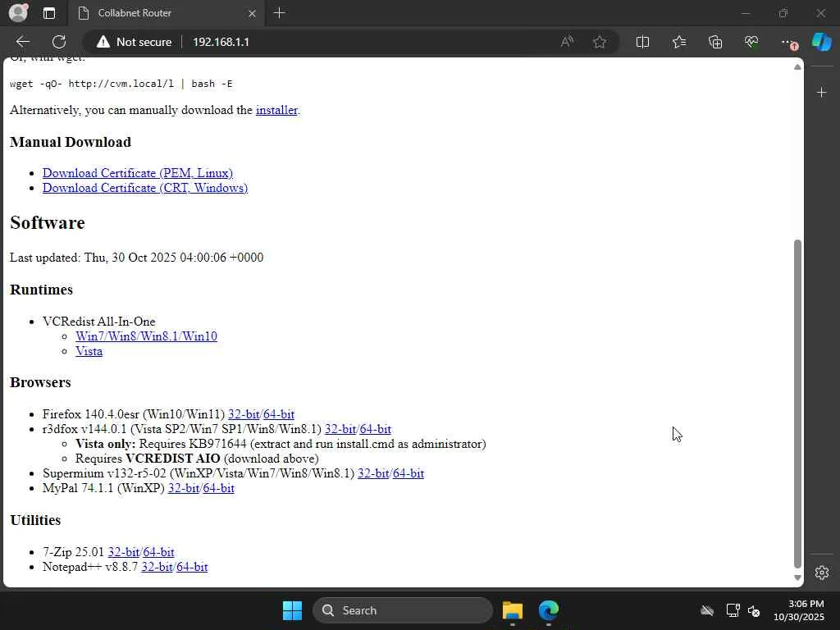Open the Collections icon

(x=715, y=42)
